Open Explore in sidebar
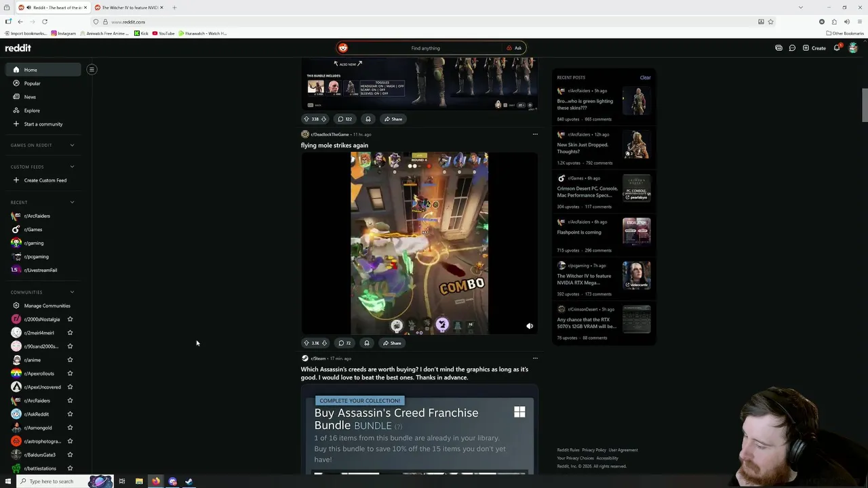The height and width of the screenshot is (488, 868). (x=43, y=110)
